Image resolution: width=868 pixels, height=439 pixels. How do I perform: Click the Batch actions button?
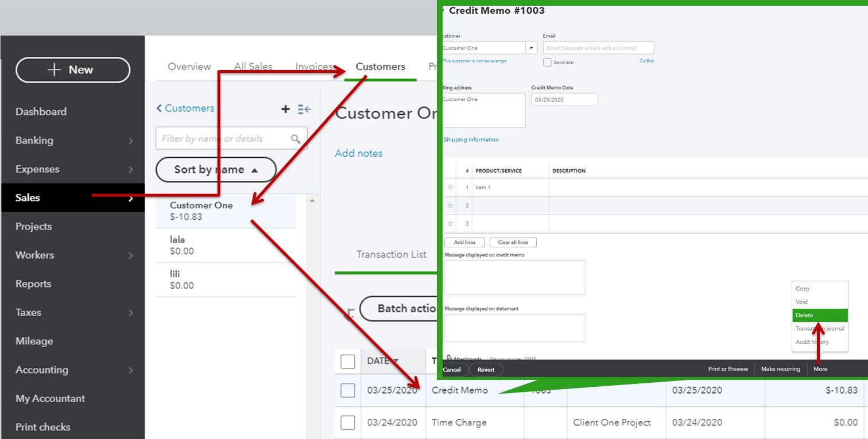(x=400, y=309)
